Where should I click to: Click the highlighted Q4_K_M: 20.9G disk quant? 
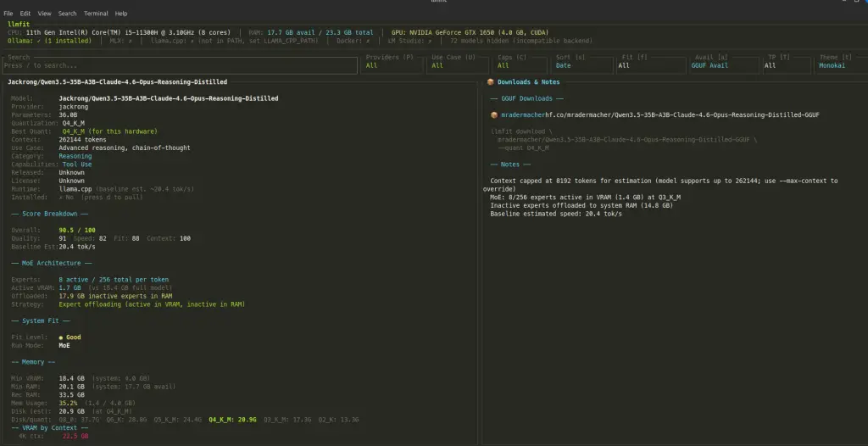(232, 419)
